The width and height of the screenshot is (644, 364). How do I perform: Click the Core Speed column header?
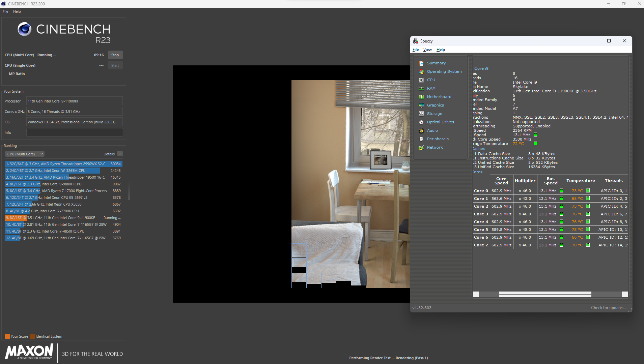pyautogui.click(x=501, y=181)
